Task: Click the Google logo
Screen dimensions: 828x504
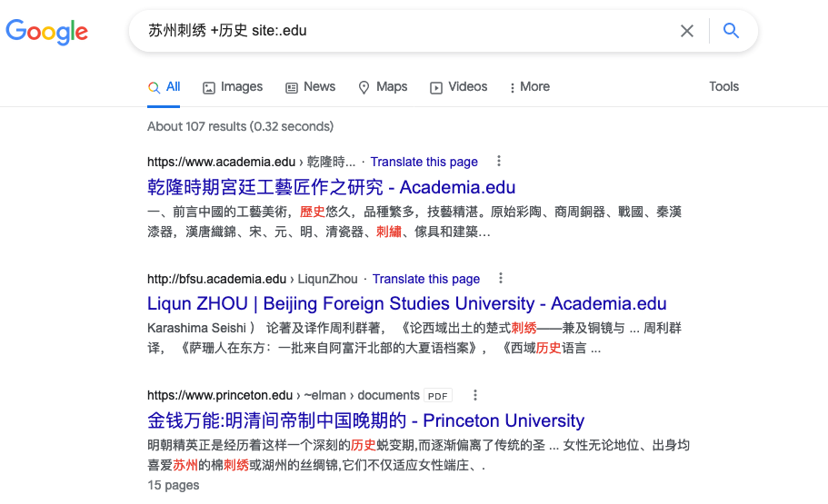Action: click(46, 32)
